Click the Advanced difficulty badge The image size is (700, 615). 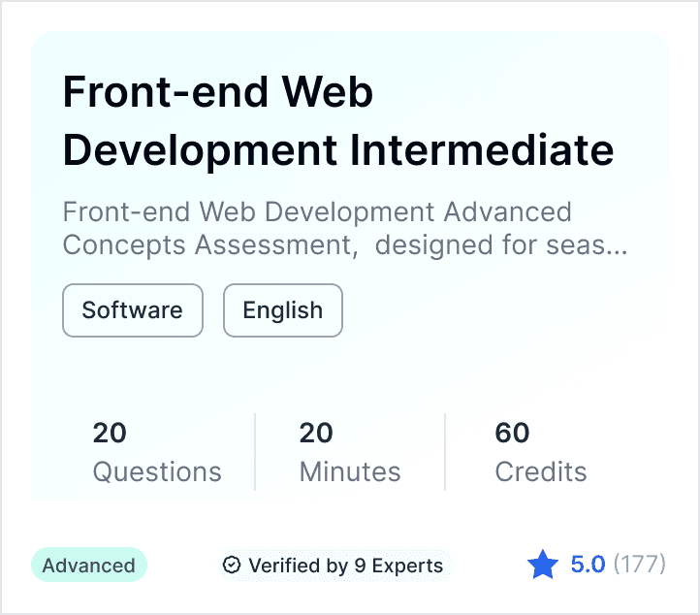point(89,565)
